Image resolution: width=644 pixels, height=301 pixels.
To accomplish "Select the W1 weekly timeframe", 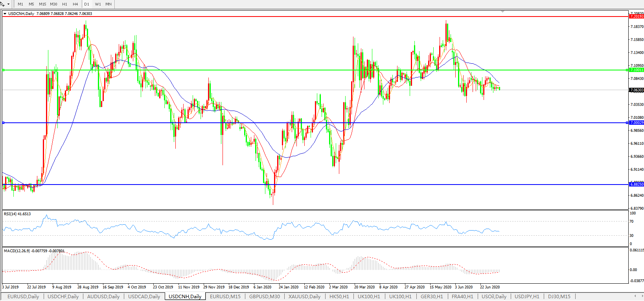I will click(x=98, y=4).
